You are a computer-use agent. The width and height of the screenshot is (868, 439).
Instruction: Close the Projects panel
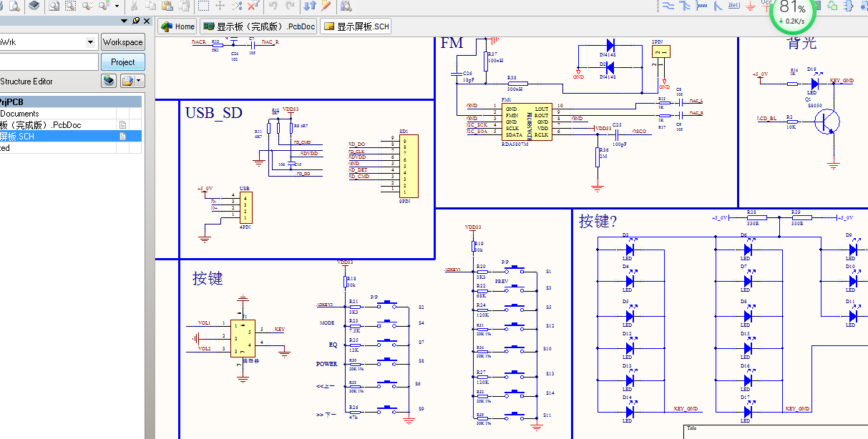(x=147, y=21)
